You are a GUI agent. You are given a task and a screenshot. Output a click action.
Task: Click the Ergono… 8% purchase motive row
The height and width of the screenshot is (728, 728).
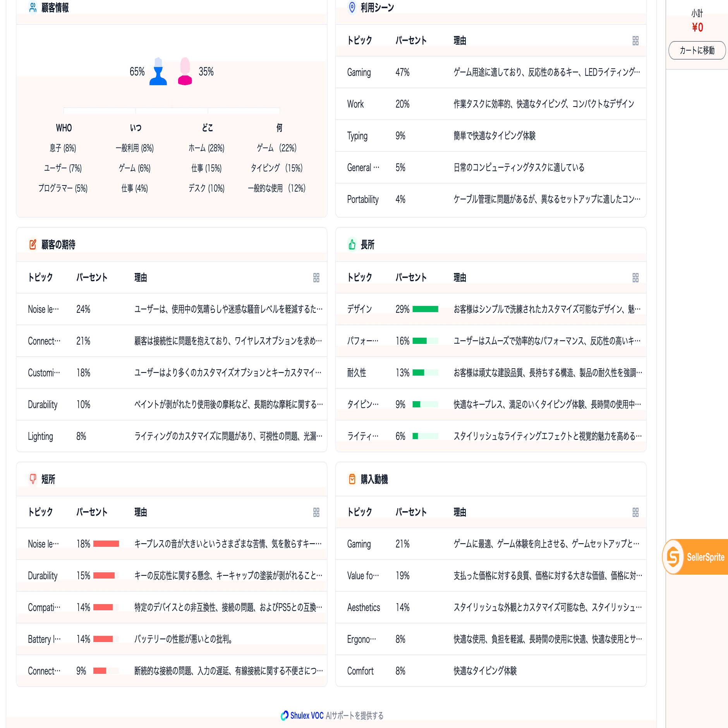(x=491, y=639)
